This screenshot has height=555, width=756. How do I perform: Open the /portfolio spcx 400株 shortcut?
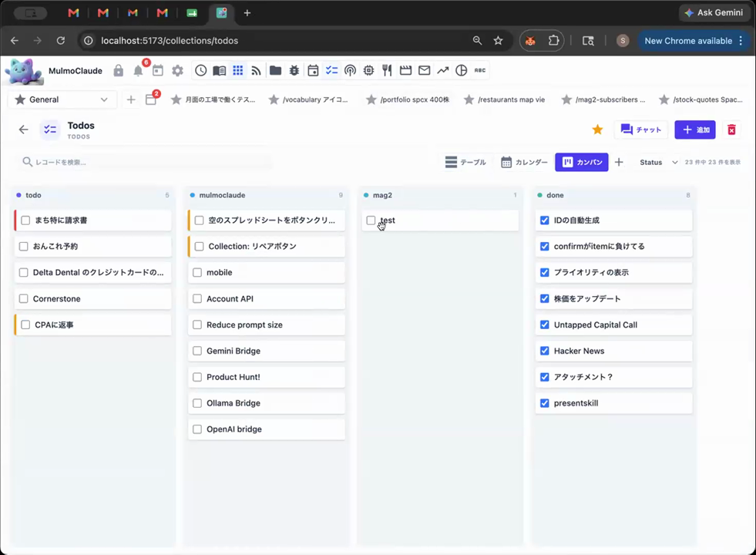pos(408,99)
